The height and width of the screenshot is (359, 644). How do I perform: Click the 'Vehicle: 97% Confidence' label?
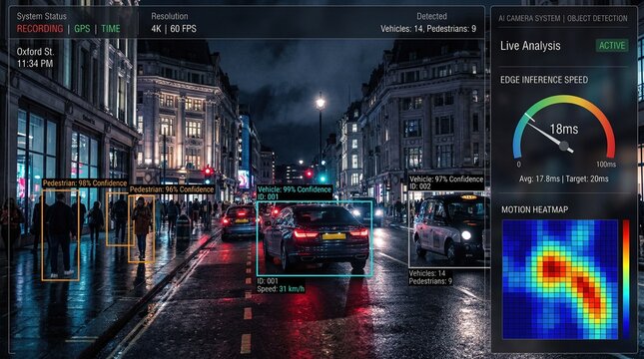point(446,179)
